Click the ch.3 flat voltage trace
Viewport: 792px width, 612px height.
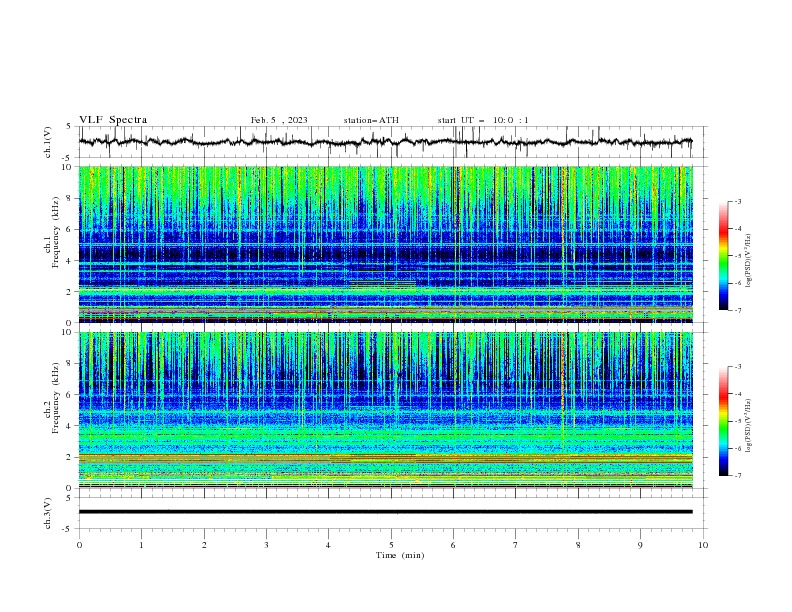385,512
